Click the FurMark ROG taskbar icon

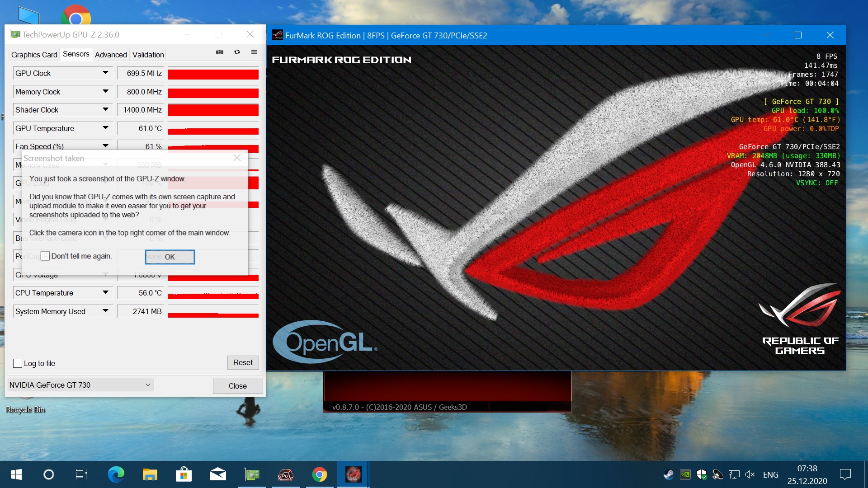click(x=353, y=474)
